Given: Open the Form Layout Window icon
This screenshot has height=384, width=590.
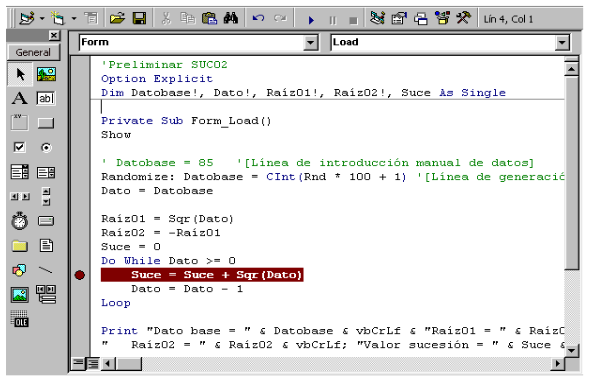Looking at the screenshot, I should [421, 18].
